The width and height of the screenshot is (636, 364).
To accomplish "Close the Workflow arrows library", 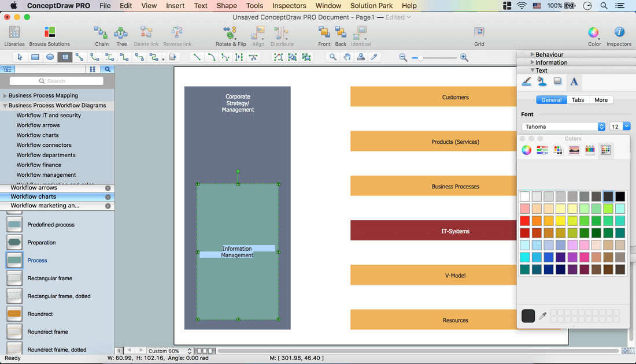I will (108, 188).
